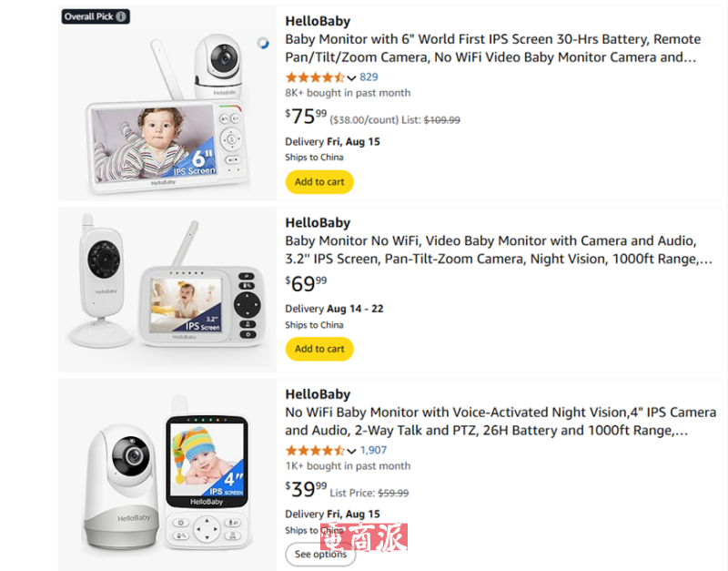Click third product's star rating icons
Image resolution: width=728 pixels, height=571 pixels.
pos(315,450)
